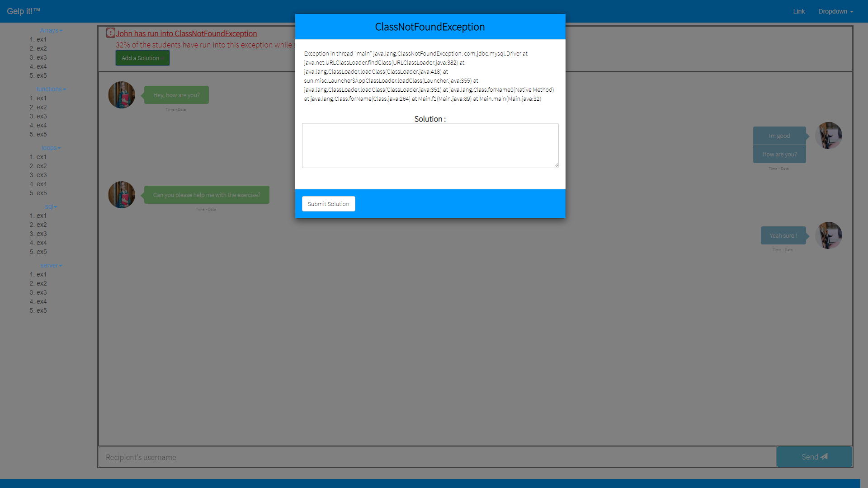Click avatar next to 'Yeah sure !' message

click(828, 235)
